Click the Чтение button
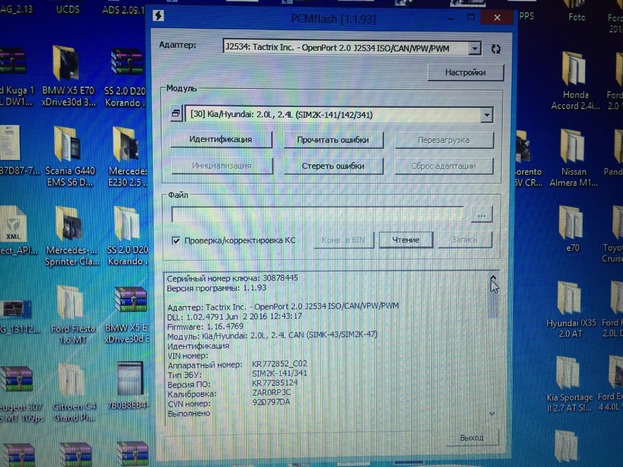Image resolution: width=623 pixels, height=467 pixels. pyautogui.click(x=404, y=240)
